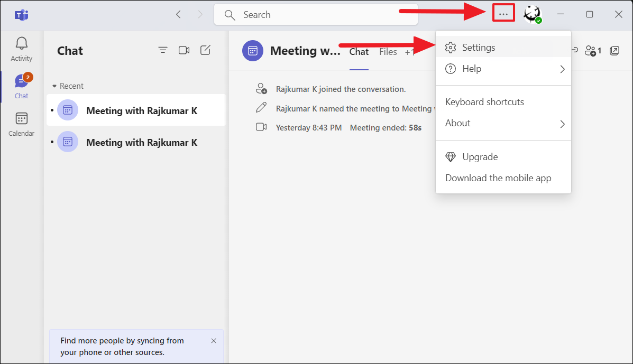Select the currently highlighted Meeting with Rajkumar K
Screen dimensions: 633x364
coord(136,110)
